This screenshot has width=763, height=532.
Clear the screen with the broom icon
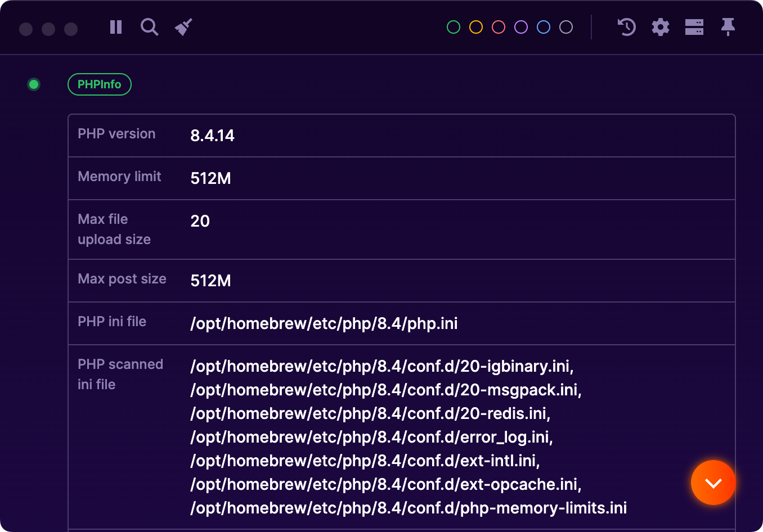(183, 25)
